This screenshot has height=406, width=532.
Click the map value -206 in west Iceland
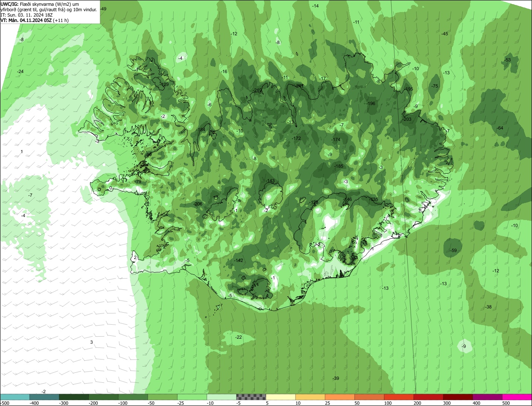click(197, 204)
